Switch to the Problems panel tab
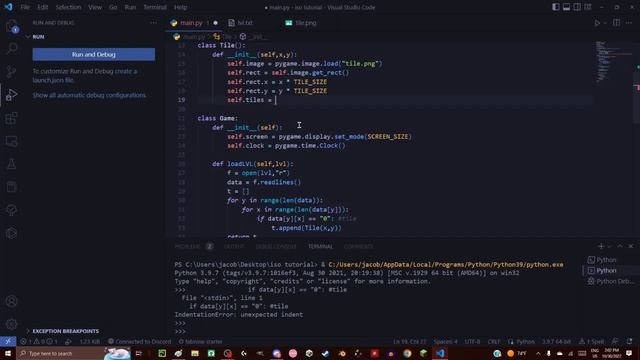This screenshot has height=360, width=640. [193, 246]
